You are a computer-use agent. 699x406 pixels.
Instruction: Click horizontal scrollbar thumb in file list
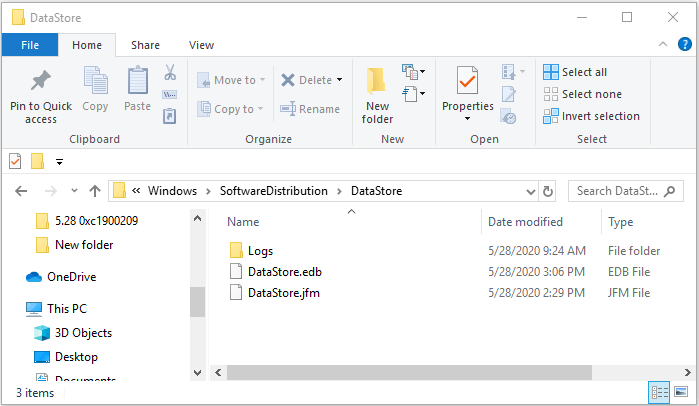click(409, 372)
